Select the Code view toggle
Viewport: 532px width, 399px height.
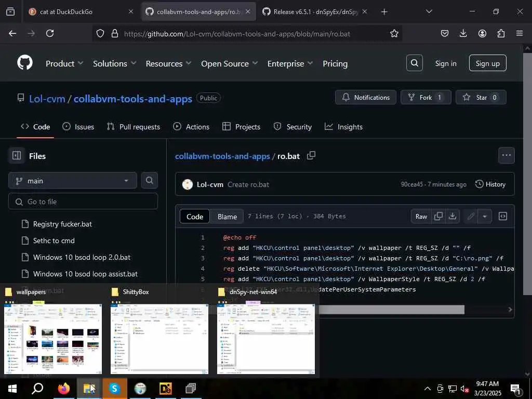[x=195, y=217]
